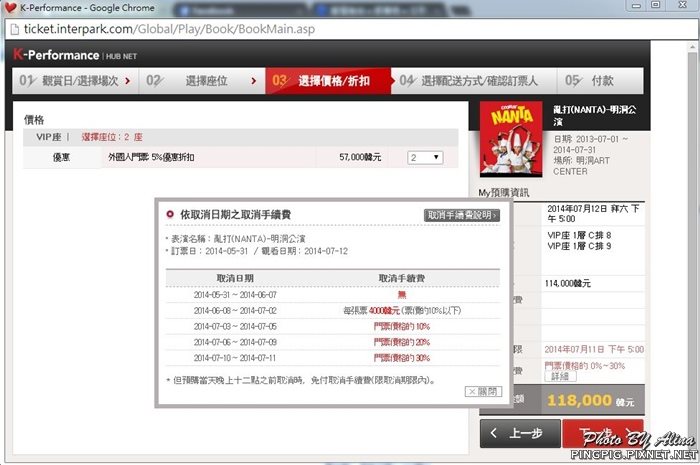Screen dimensions: 700x465
Task: Restore the Chrome window size
Action: pos(655,5)
